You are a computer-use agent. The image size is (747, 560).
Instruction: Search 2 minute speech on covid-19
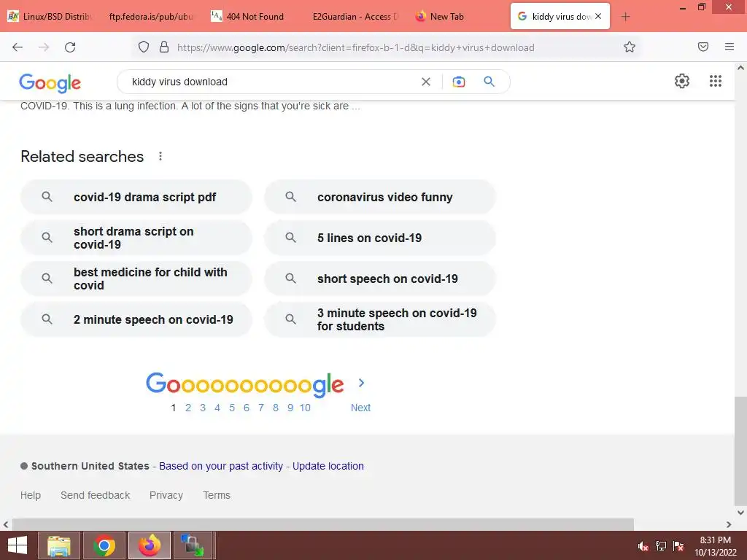tap(136, 319)
